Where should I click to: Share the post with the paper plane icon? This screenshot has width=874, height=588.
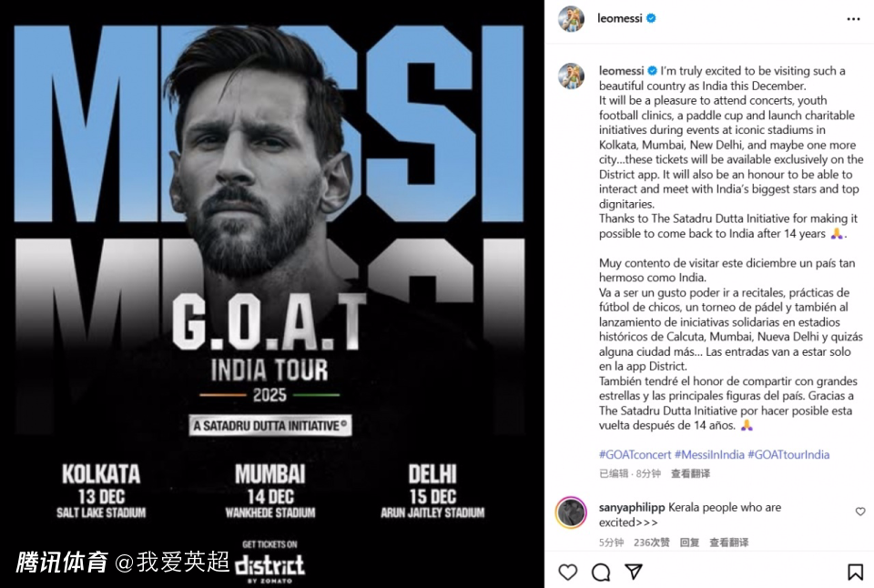click(x=634, y=572)
